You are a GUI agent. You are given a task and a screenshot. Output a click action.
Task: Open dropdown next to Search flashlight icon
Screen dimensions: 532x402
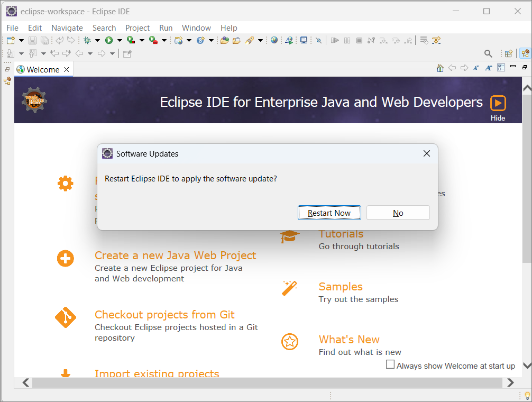click(260, 40)
